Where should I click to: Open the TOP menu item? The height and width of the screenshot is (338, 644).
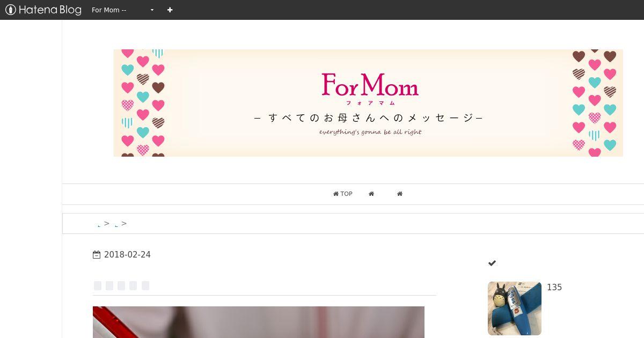[343, 194]
